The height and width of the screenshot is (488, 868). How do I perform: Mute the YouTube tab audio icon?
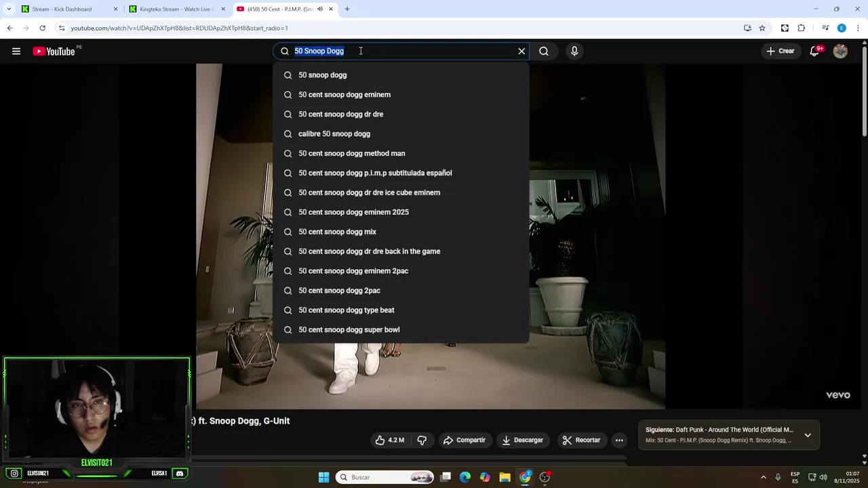click(x=320, y=9)
